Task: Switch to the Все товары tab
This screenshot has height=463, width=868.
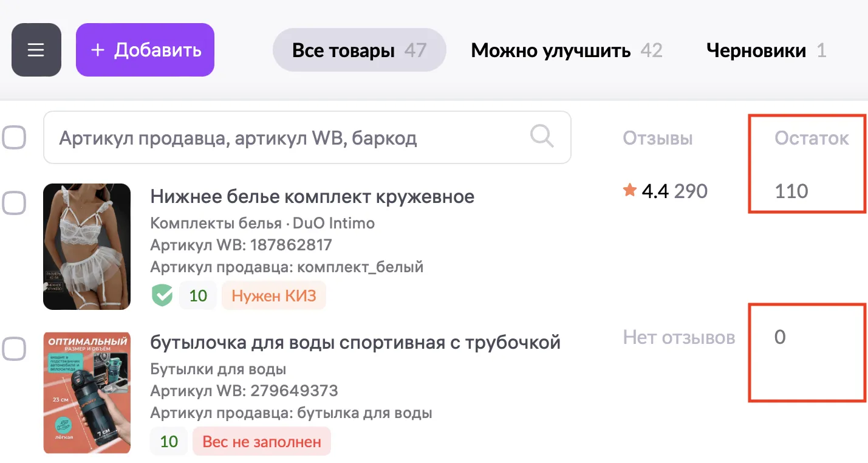Action: coord(359,50)
